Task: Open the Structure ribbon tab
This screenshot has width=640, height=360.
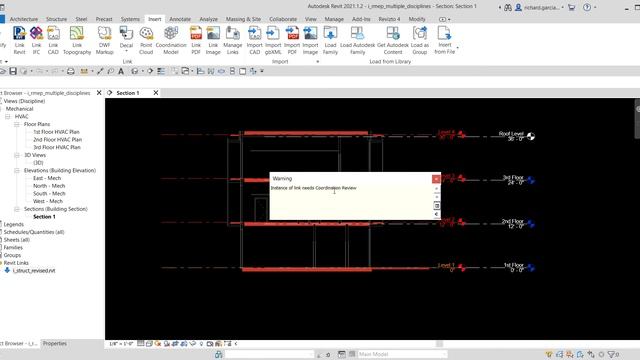Action: (56, 19)
